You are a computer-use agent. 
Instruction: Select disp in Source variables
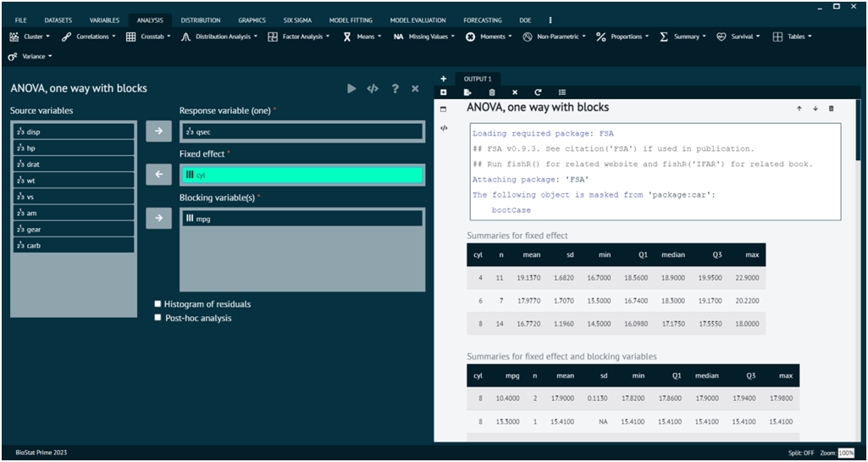pyautogui.click(x=74, y=132)
